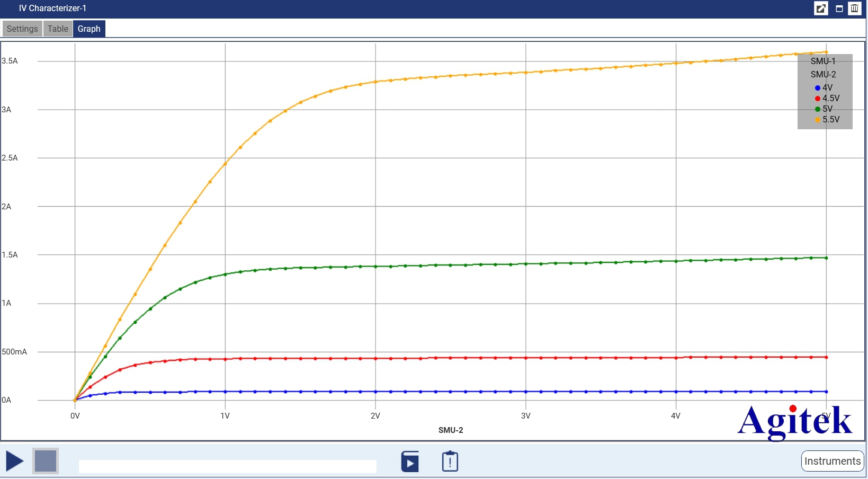The image size is (868, 479).
Task: Pop out the IV Characterizer window
Action: coord(821,8)
